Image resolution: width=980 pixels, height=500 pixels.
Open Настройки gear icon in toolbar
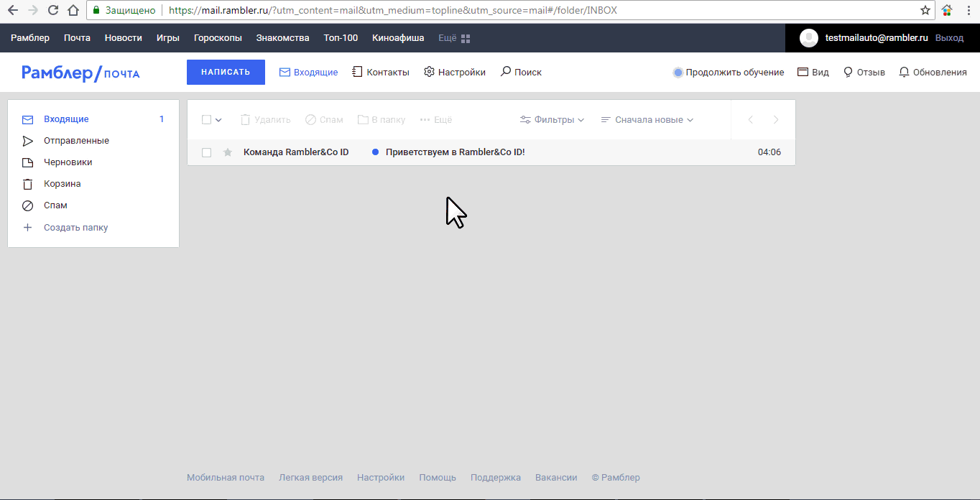(429, 72)
